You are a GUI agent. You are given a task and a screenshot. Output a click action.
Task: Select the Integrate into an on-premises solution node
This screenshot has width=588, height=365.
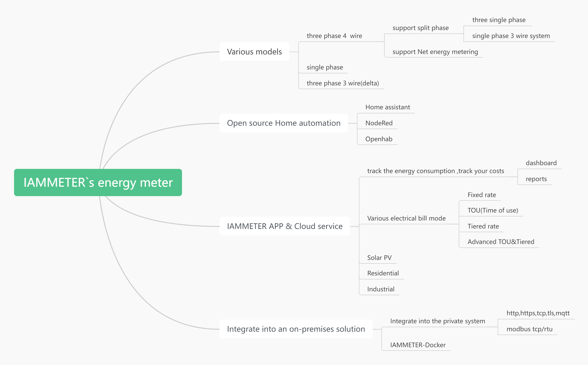(296, 329)
